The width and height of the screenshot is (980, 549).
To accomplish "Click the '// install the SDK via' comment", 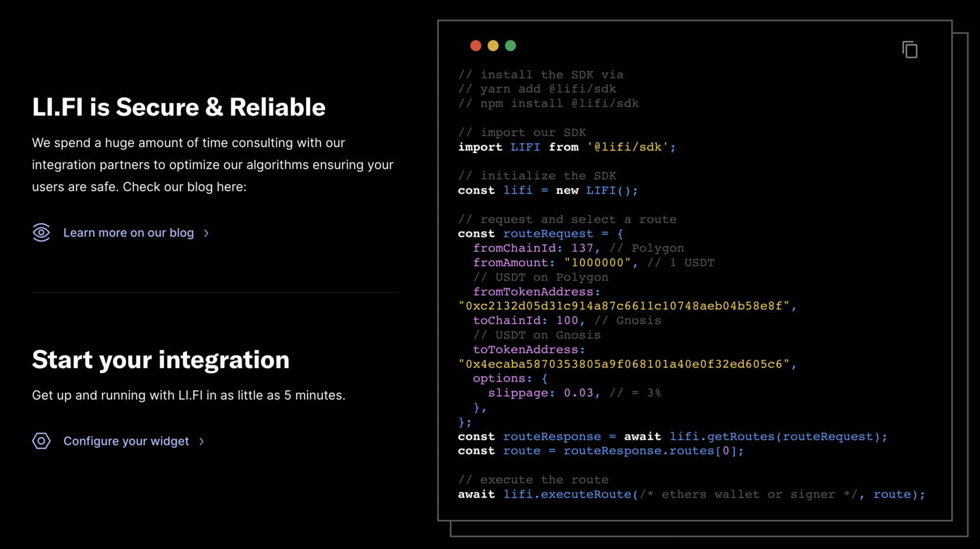I will pos(541,75).
